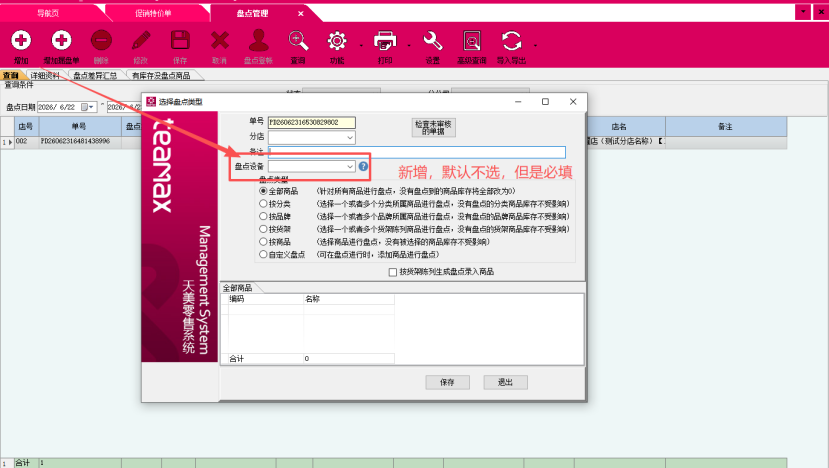Open the 详细资料 sub-tab
Image resolution: width=829 pixels, height=468 pixels.
click(x=45, y=76)
